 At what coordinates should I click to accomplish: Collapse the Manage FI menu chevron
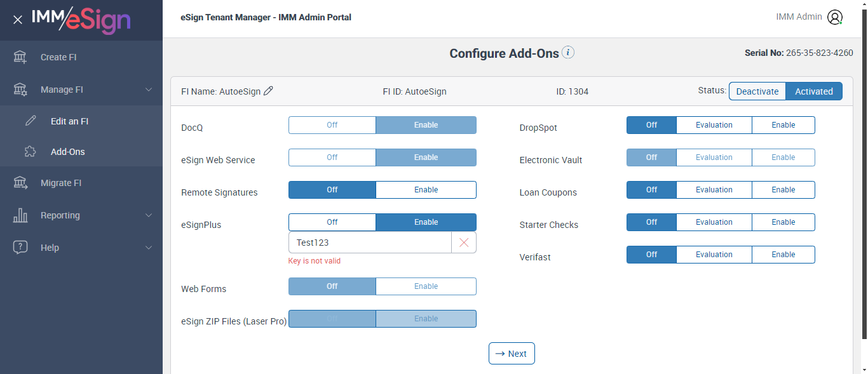click(x=149, y=90)
